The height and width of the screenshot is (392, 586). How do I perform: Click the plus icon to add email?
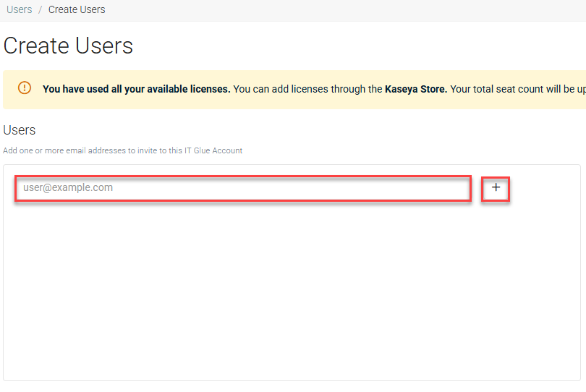496,187
